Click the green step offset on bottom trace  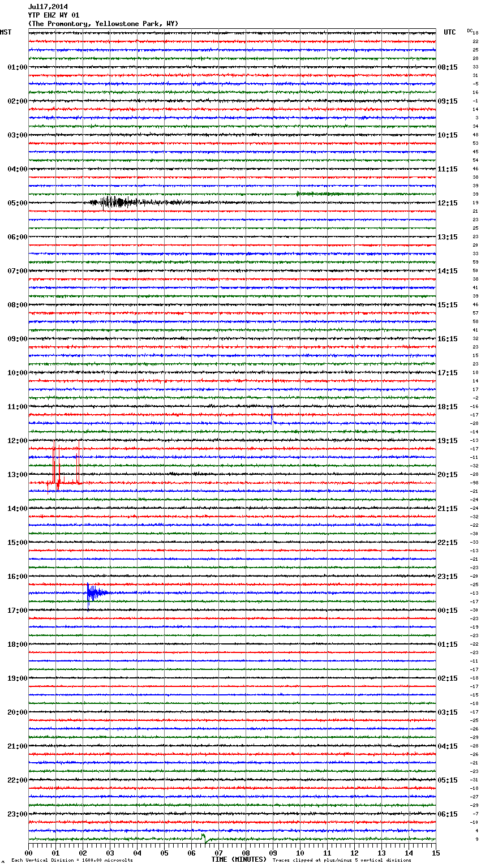click(x=207, y=838)
